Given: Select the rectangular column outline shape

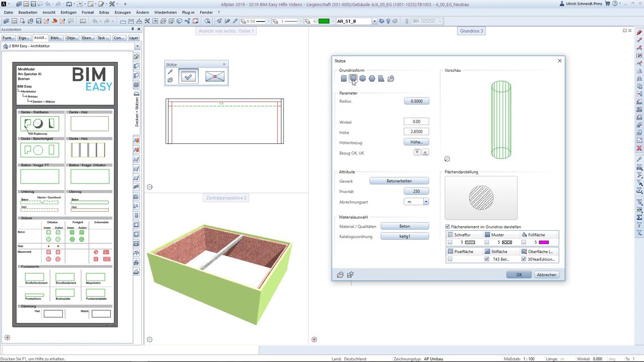Looking at the screenshot, I should [344, 78].
